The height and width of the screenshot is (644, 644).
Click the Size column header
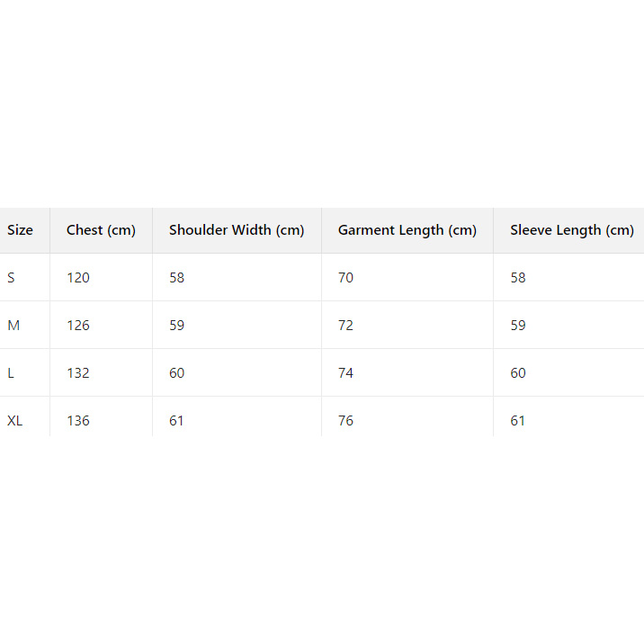pyautogui.click(x=20, y=230)
